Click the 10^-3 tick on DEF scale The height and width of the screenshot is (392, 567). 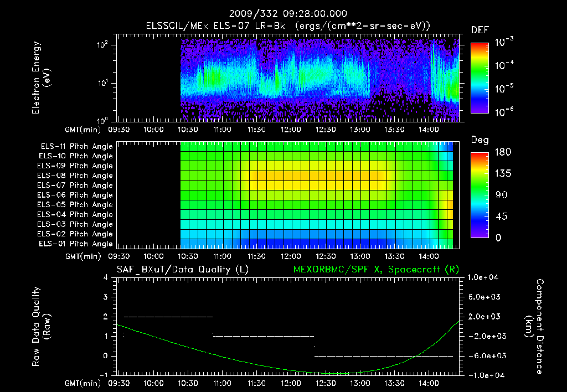point(504,42)
